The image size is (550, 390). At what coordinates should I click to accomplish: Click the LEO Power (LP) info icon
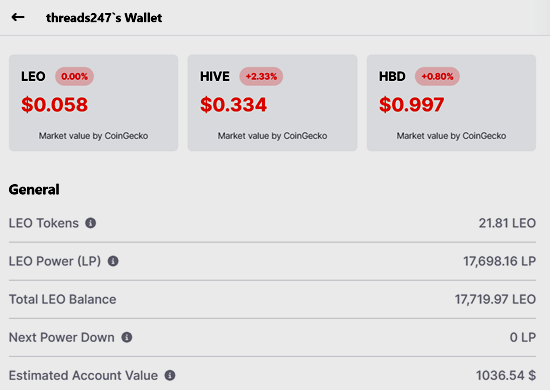pos(113,261)
